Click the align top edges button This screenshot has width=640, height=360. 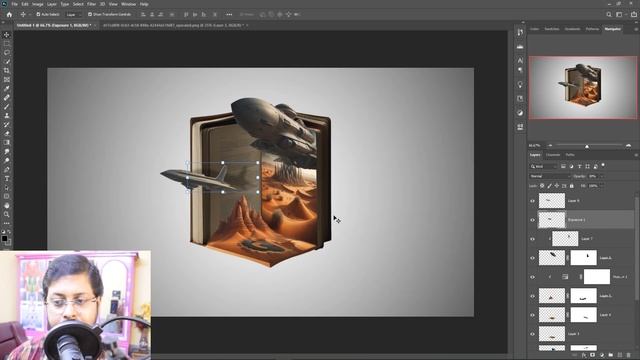[187, 14]
